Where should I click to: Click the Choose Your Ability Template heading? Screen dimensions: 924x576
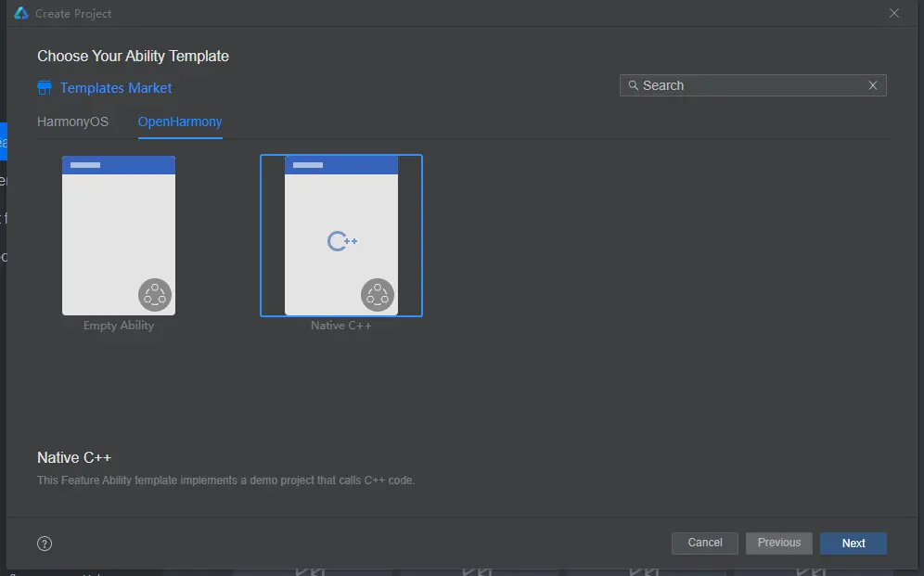click(134, 56)
